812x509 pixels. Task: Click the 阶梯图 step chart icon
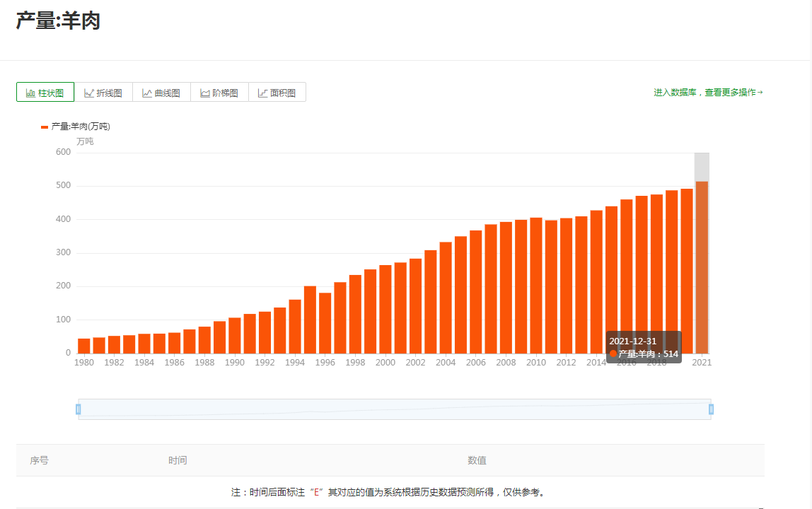click(x=205, y=93)
